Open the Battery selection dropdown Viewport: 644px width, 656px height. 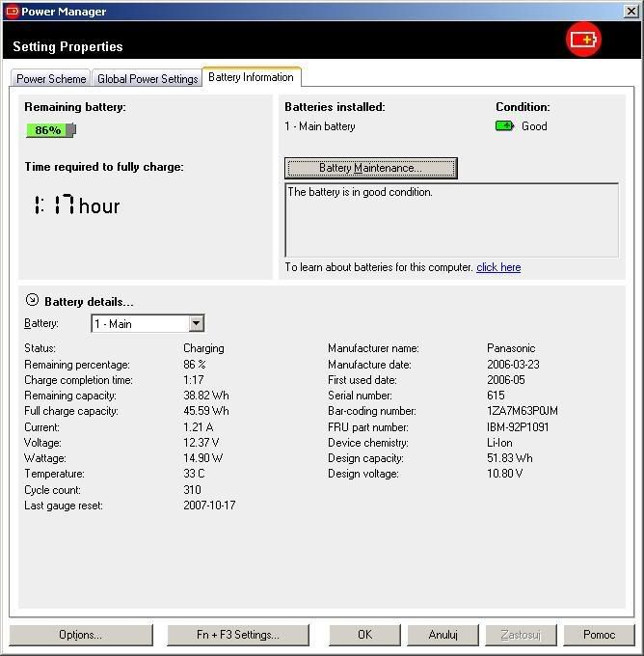coord(197,324)
